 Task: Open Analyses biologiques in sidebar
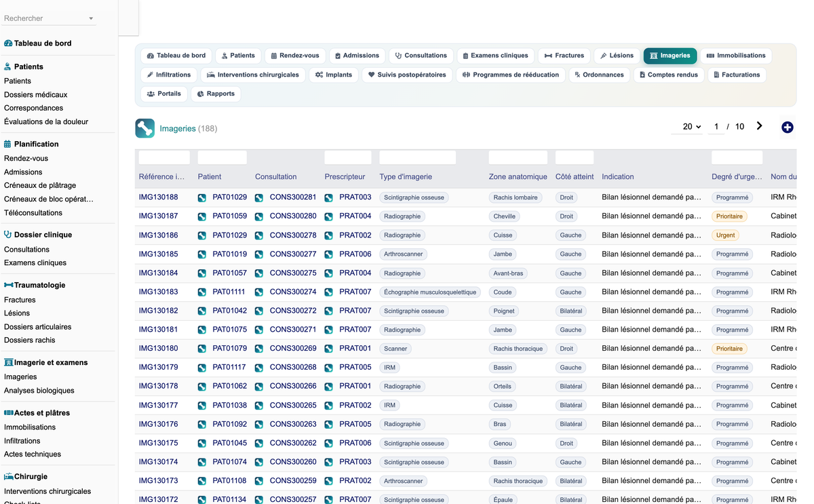[39, 390]
